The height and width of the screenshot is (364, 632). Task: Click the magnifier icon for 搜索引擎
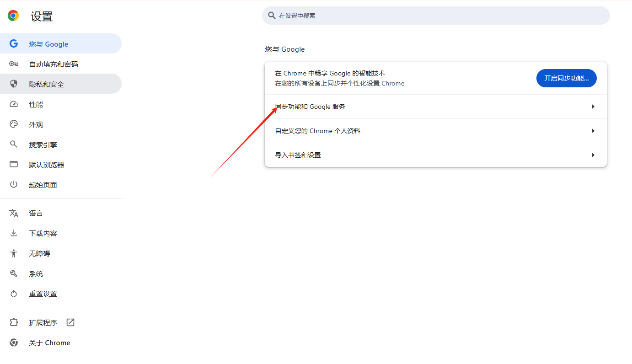coord(14,145)
